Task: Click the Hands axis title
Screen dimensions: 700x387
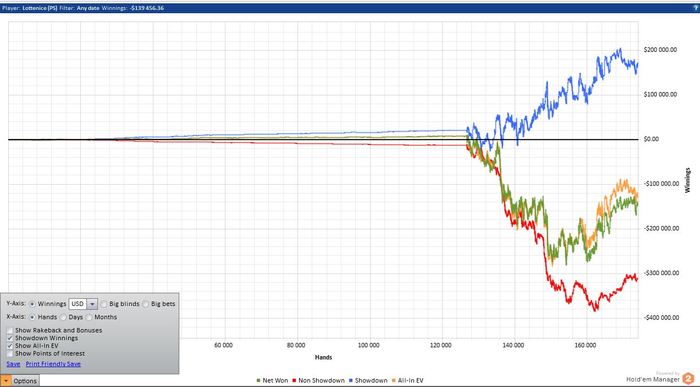Action: point(323,357)
